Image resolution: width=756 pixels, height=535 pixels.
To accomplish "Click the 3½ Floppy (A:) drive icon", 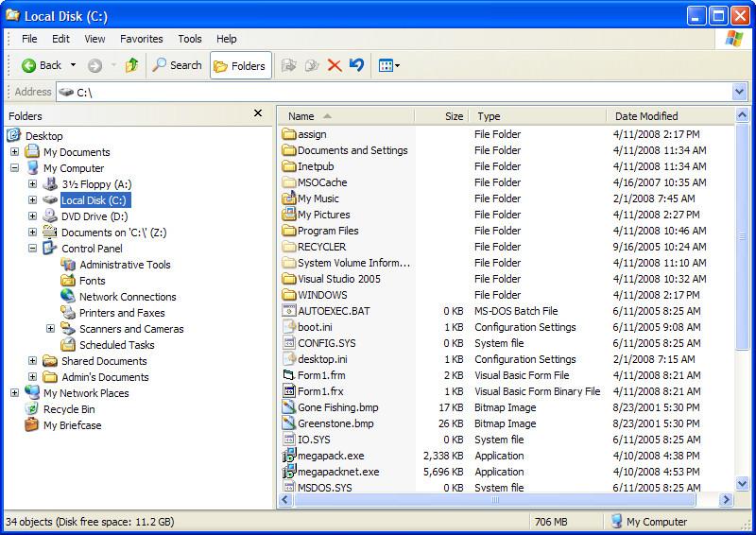I will tap(50, 183).
